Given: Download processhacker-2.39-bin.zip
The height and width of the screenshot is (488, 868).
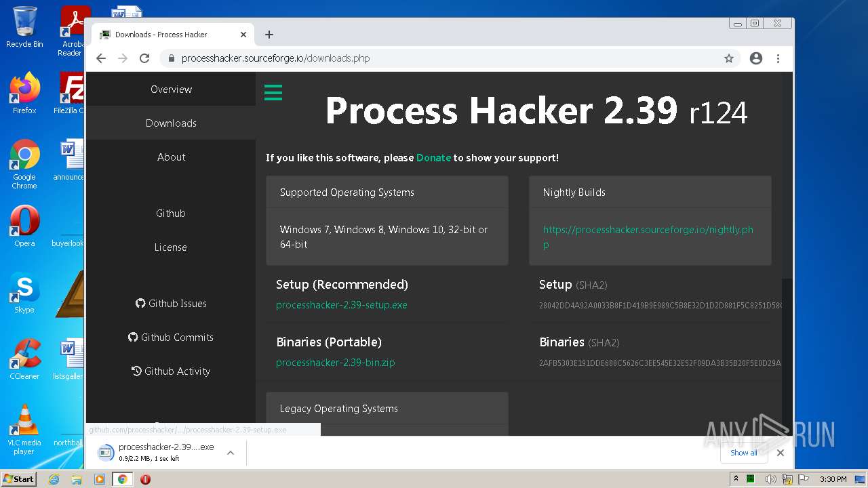Looking at the screenshot, I should pos(336,363).
